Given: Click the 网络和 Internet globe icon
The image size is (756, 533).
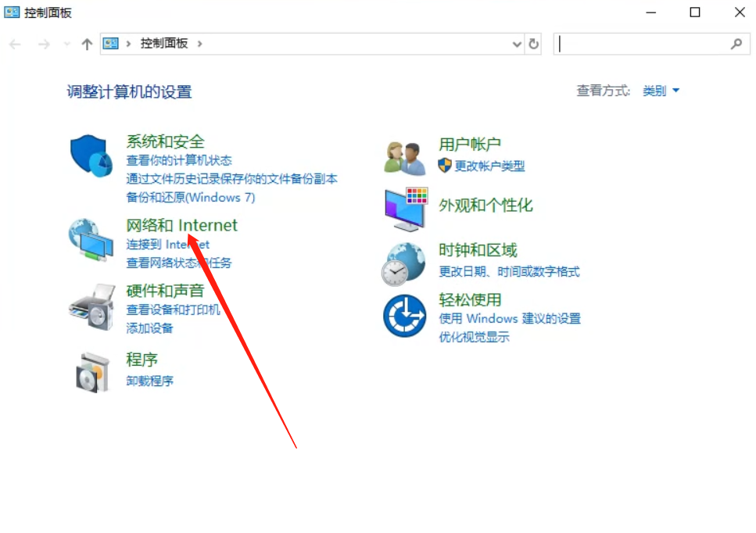Looking at the screenshot, I should (x=91, y=240).
